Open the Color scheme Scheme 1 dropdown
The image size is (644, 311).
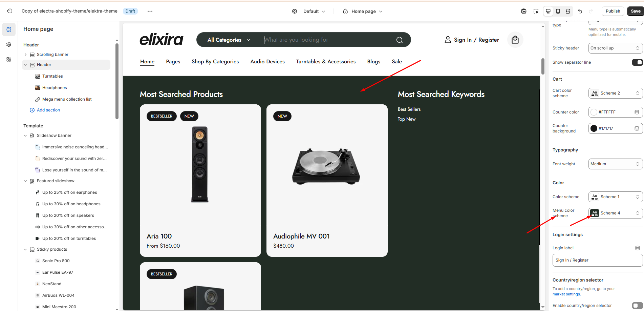[x=615, y=197]
